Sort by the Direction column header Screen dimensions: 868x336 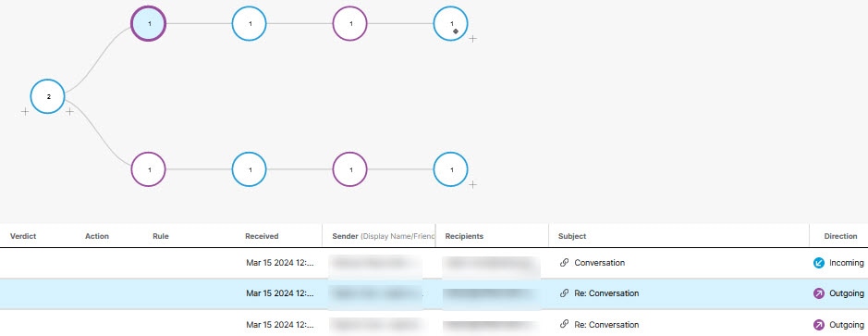840,236
